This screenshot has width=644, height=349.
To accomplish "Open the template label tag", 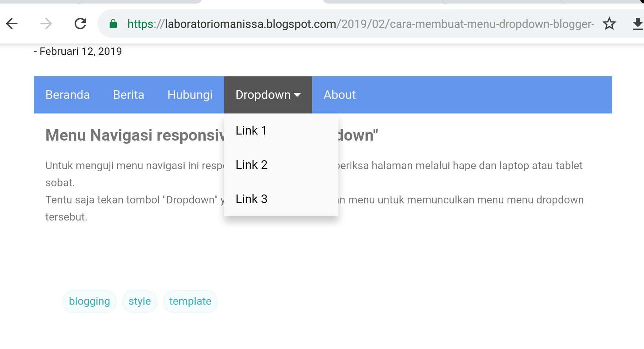I will tap(190, 302).
